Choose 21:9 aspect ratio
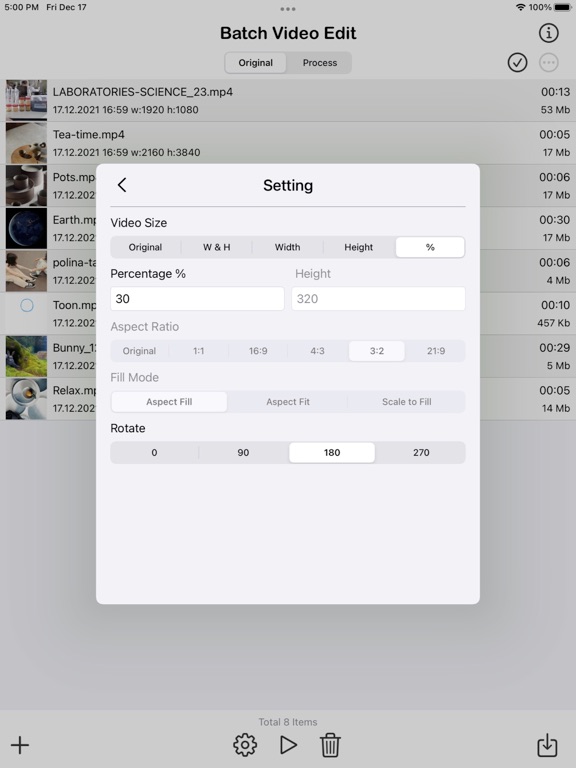Image resolution: width=576 pixels, height=768 pixels. pos(436,351)
